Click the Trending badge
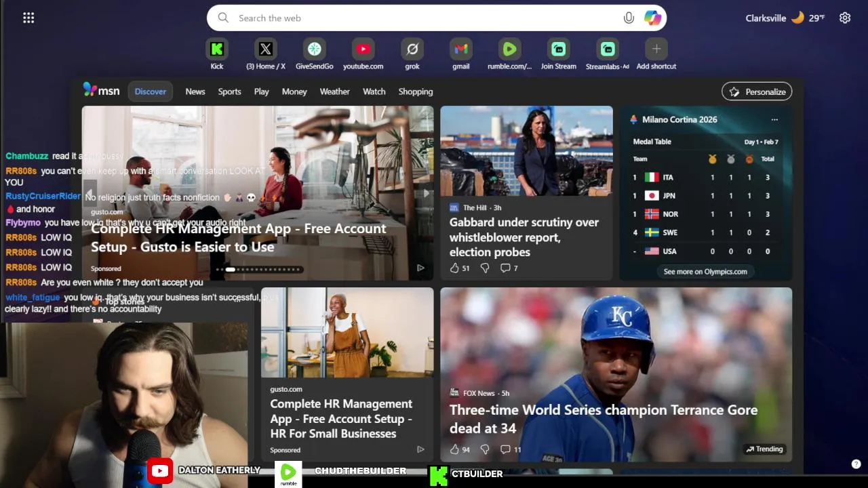The width and height of the screenshot is (868, 488). tap(764, 449)
